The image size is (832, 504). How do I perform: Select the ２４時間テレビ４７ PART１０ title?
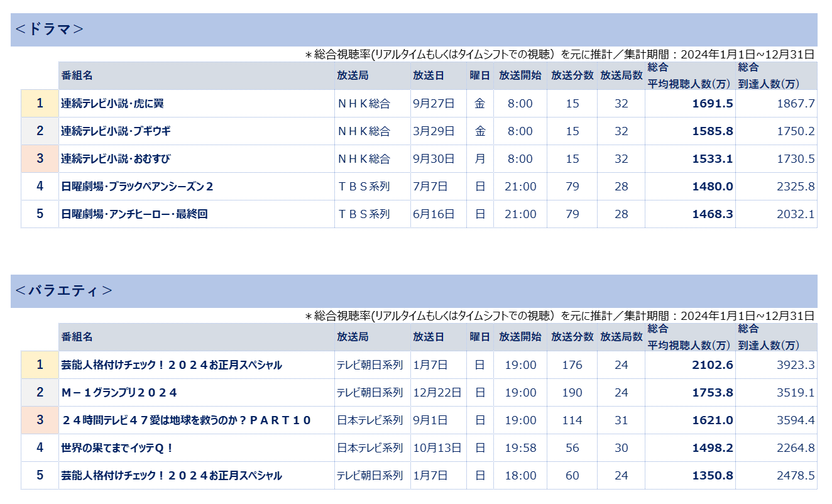coord(187,420)
